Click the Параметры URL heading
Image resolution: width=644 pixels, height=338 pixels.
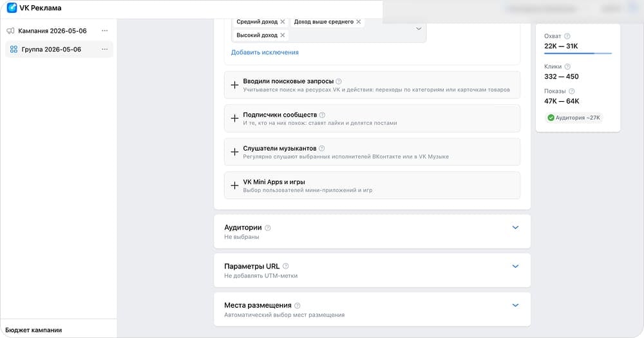coord(252,266)
